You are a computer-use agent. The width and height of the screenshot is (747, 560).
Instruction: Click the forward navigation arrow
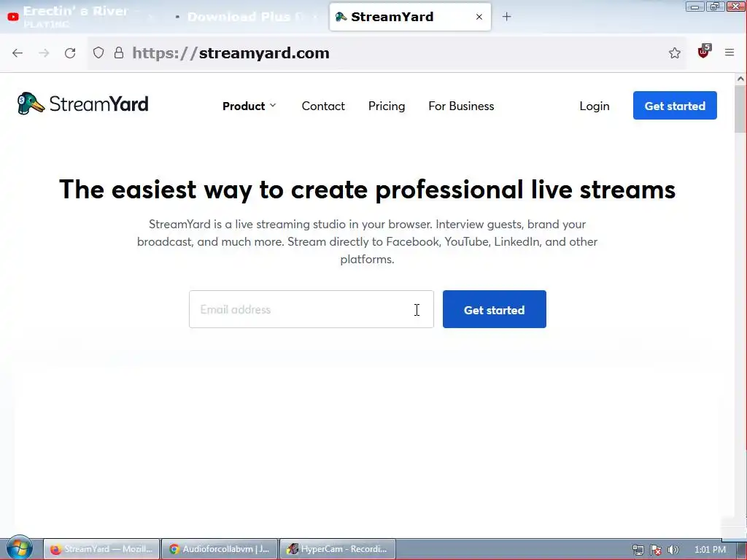(44, 52)
